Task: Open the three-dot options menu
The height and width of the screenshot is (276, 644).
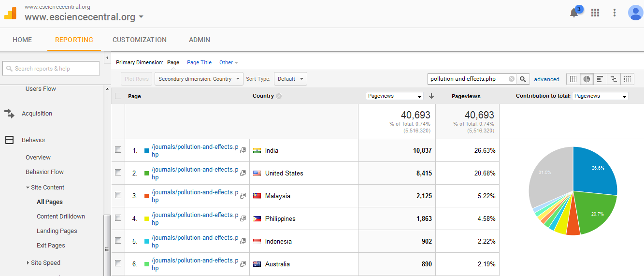Action: [x=615, y=13]
